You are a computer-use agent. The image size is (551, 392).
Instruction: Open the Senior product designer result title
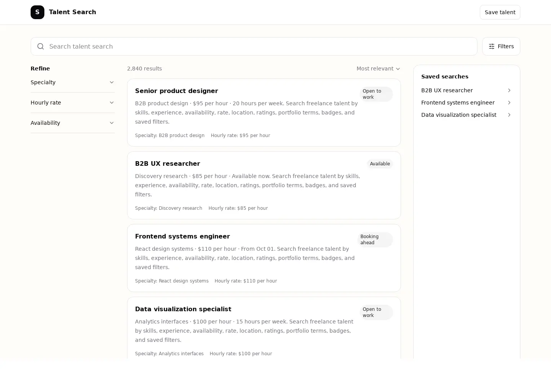click(176, 91)
